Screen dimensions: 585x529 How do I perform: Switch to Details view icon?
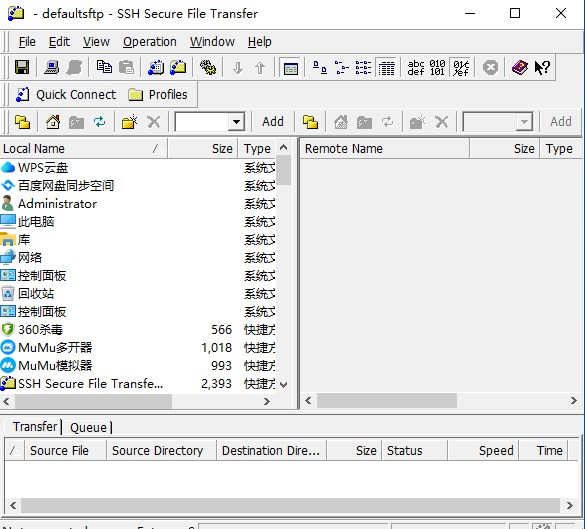[x=387, y=68]
